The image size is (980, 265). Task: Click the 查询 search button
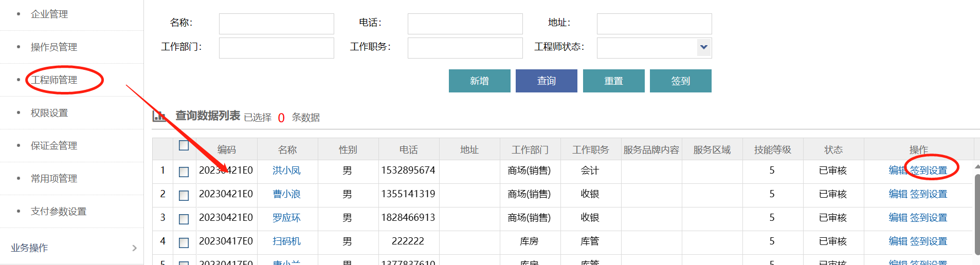[x=546, y=81]
